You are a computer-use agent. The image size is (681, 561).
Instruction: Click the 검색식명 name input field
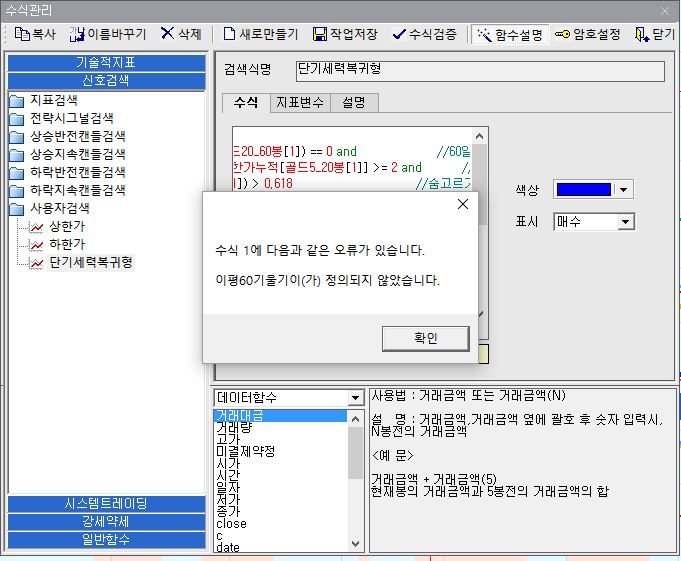point(480,71)
